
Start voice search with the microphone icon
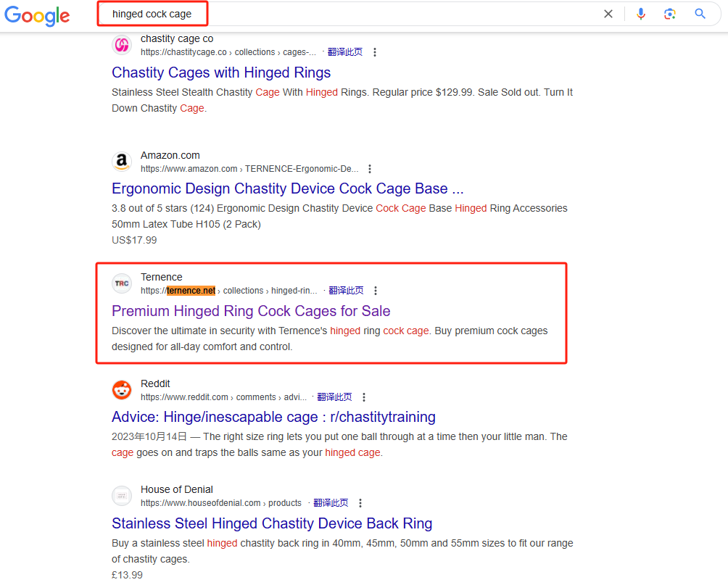[x=641, y=14]
